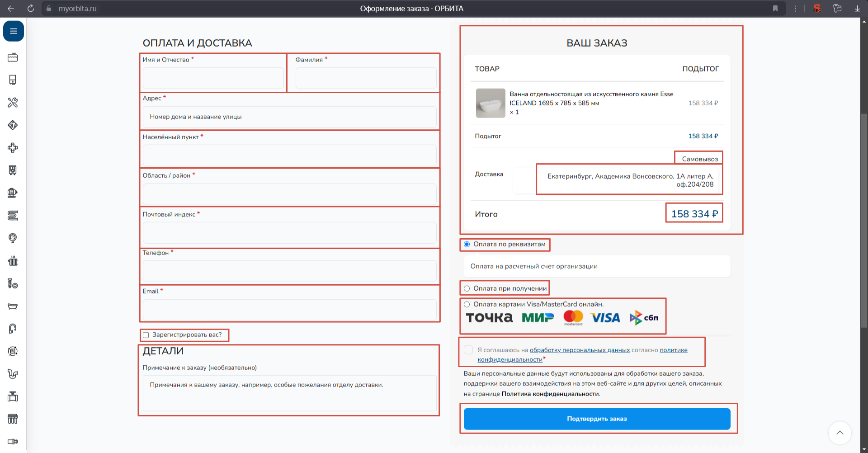
Task: Select the radiator icon in the sidebar
Action: 13,261
